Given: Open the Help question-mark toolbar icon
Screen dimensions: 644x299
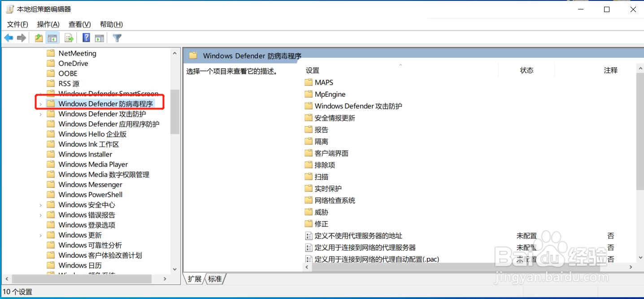Looking at the screenshot, I should point(87,38).
